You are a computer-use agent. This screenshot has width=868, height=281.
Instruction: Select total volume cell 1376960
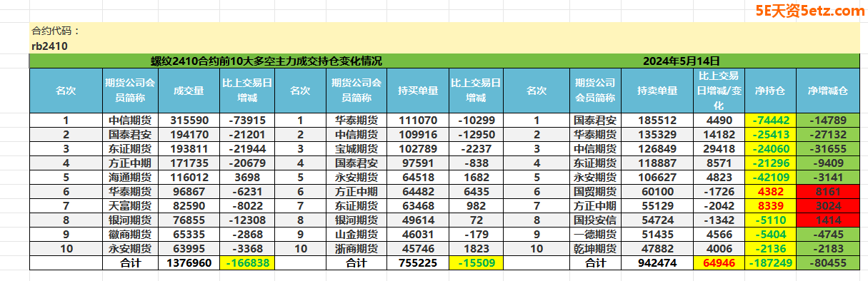pyautogui.click(x=189, y=262)
